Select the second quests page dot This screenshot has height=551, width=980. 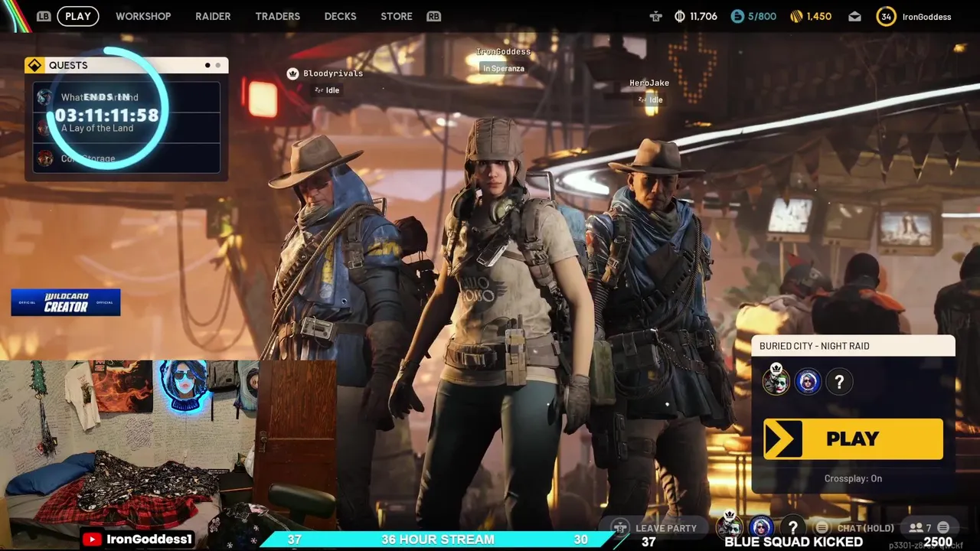tap(217, 65)
